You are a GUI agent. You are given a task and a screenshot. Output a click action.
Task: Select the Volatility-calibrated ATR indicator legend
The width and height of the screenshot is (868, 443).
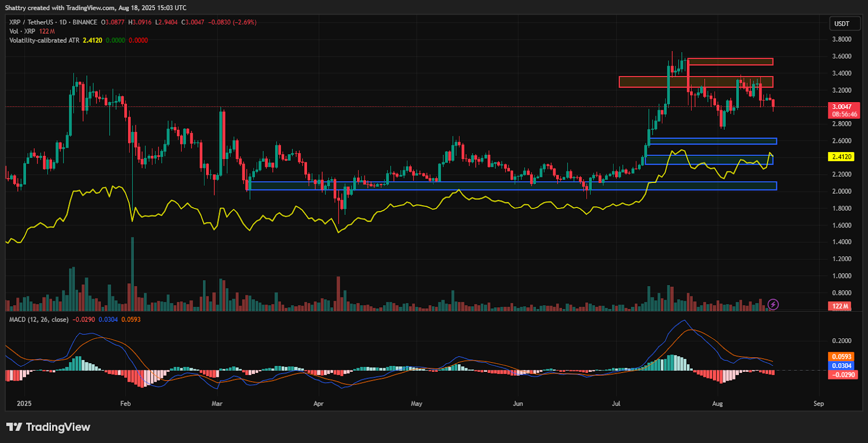tap(44, 41)
